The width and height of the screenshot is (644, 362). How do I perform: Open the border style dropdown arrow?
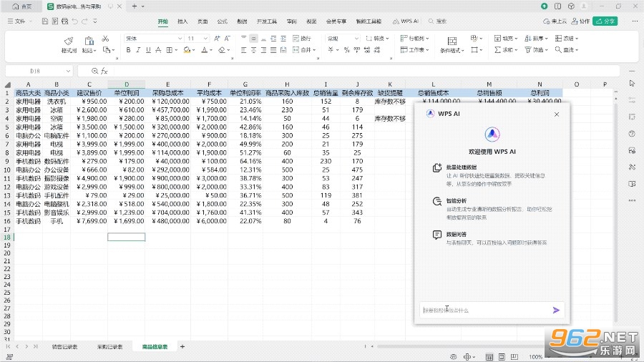click(176, 50)
